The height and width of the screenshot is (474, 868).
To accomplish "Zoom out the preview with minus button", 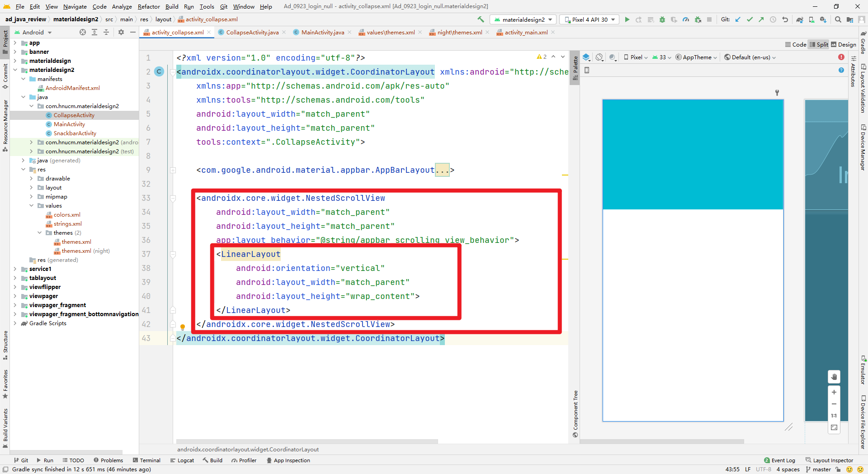I will 834,404.
